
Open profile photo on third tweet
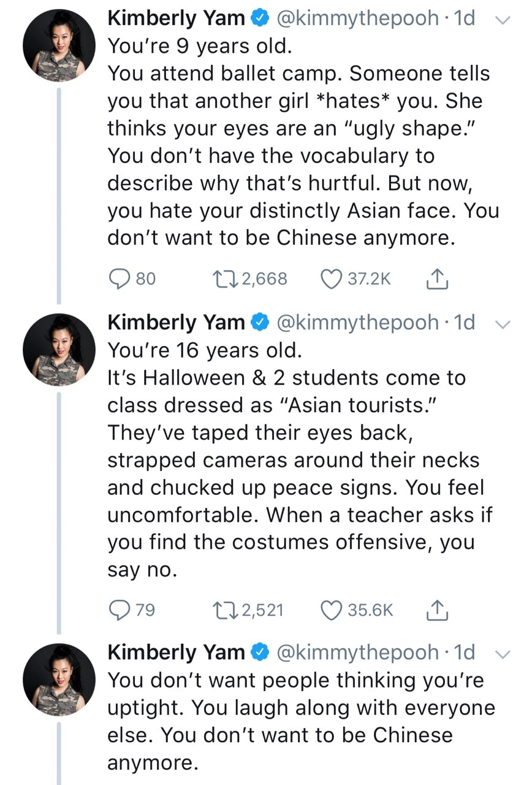click(x=59, y=680)
